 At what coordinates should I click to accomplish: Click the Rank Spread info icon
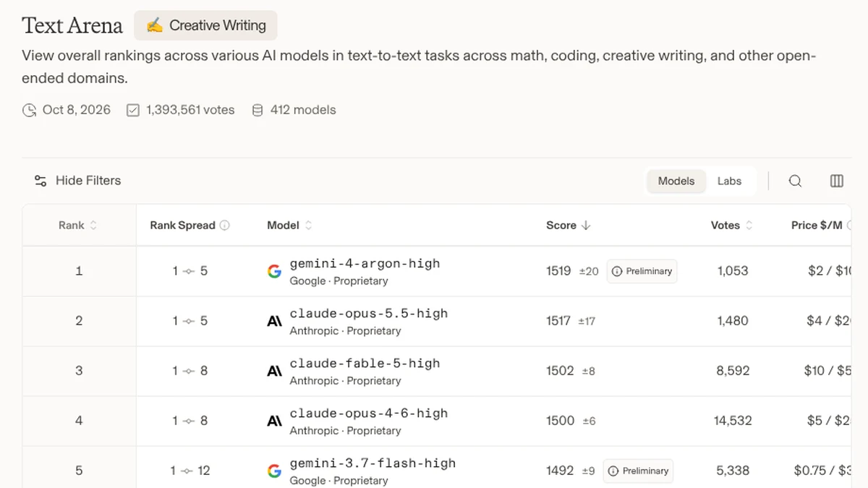coord(225,226)
